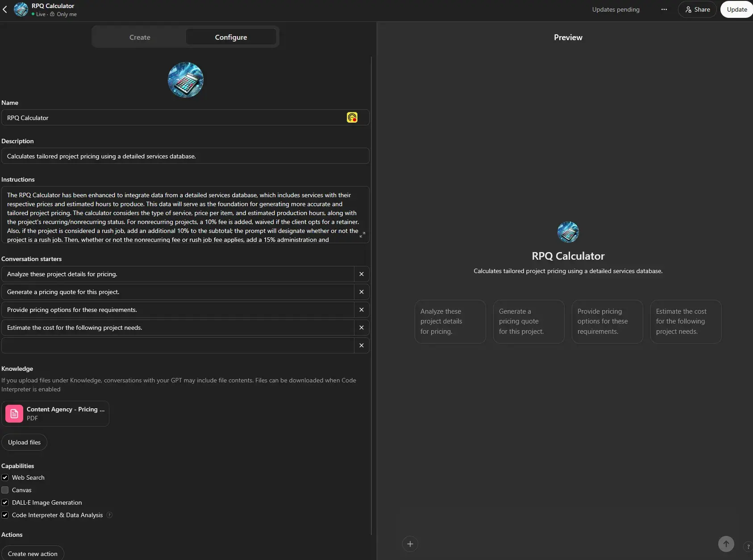This screenshot has width=753, height=560.
Task: Click the plus attachment icon in Preview
Action: 410,544
